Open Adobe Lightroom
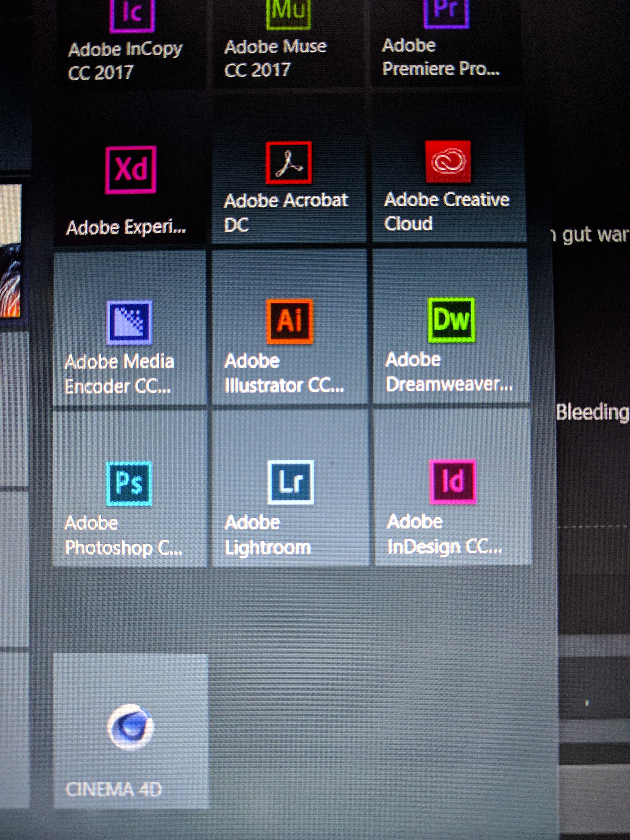The image size is (630, 840). point(290,482)
